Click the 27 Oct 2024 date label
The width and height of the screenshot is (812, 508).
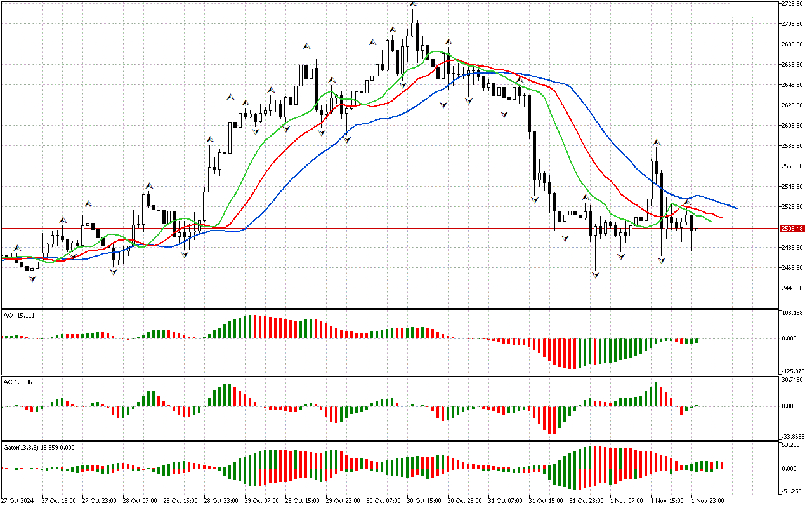17,500
